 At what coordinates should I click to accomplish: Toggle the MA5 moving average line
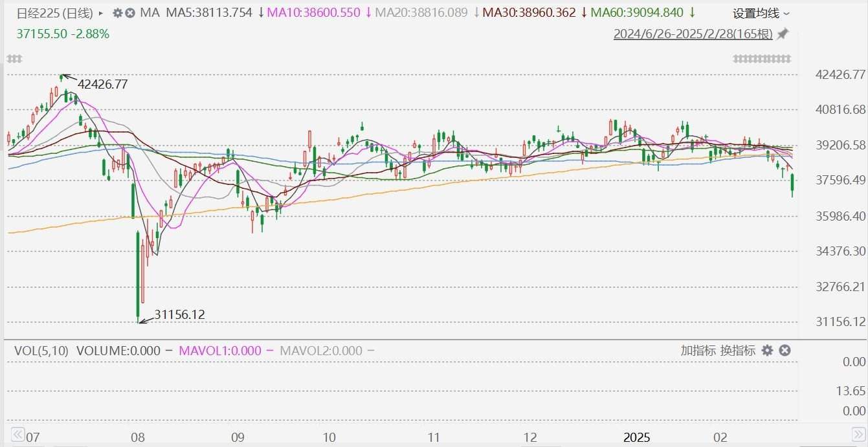209,13
